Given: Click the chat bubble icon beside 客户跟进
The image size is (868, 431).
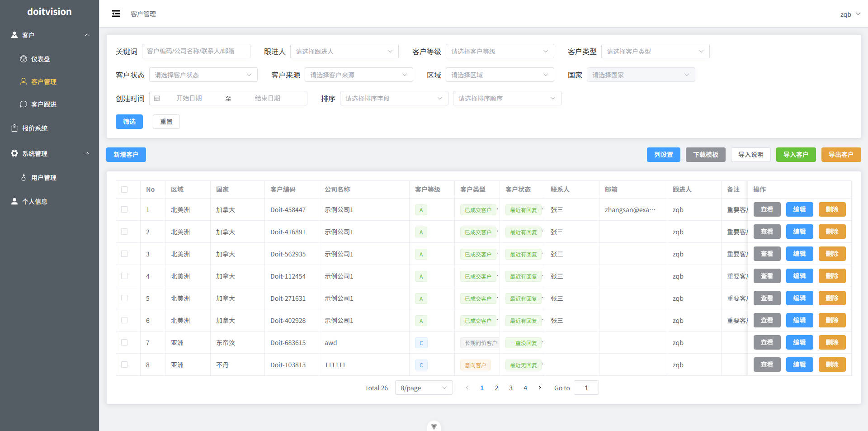Looking at the screenshot, I should (x=24, y=104).
